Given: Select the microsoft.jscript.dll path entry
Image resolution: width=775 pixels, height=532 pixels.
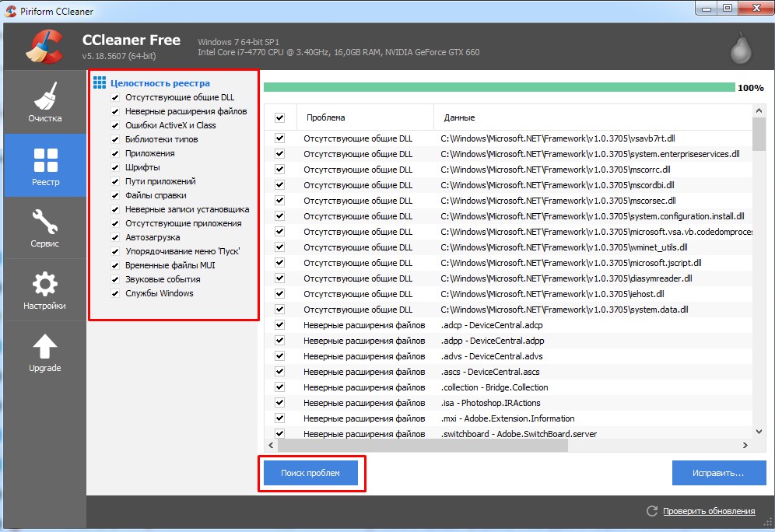Looking at the screenshot, I should point(571,263).
